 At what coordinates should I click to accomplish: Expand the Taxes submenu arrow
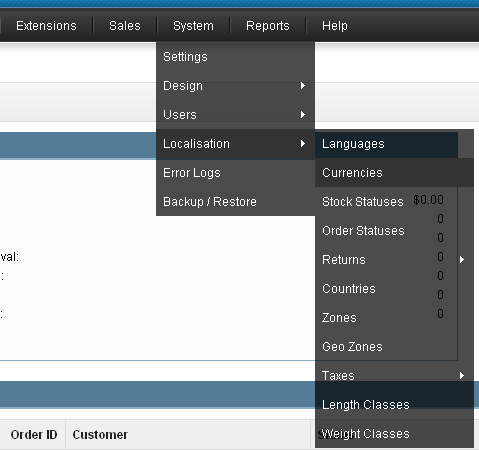coord(462,376)
